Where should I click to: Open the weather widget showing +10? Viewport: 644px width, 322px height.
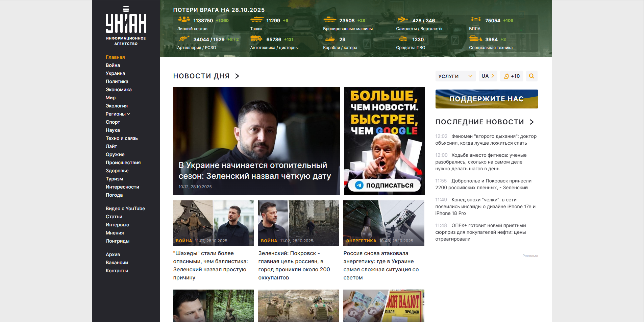[x=512, y=76]
